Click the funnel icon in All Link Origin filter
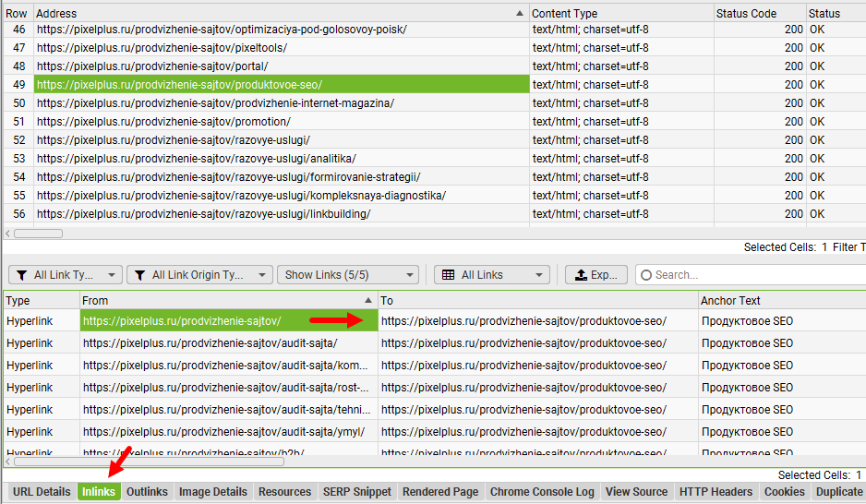This screenshot has width=866, height=504. (139, 275)
